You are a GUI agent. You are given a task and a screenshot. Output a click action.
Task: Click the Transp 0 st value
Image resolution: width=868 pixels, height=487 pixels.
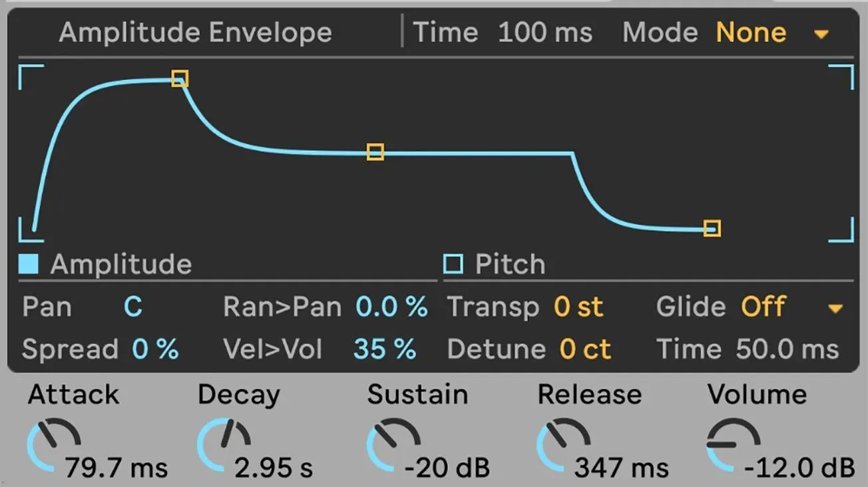point(579,307)
